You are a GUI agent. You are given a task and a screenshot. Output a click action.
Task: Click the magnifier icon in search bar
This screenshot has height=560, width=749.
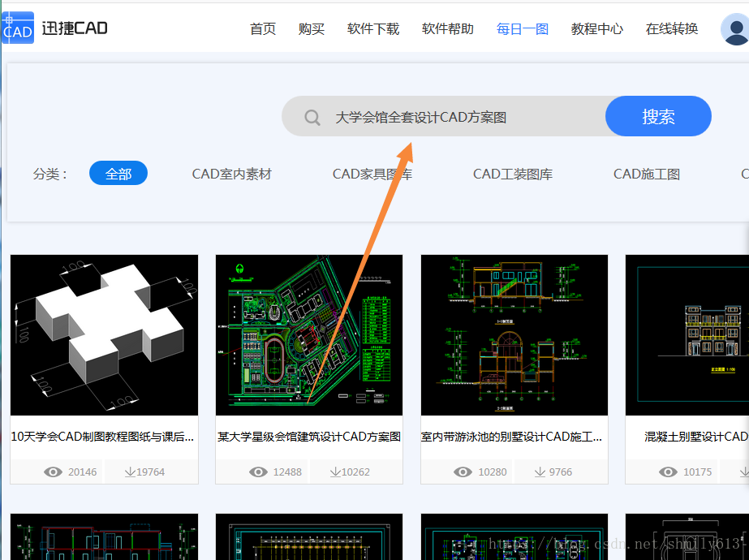[x=312, y=117]
